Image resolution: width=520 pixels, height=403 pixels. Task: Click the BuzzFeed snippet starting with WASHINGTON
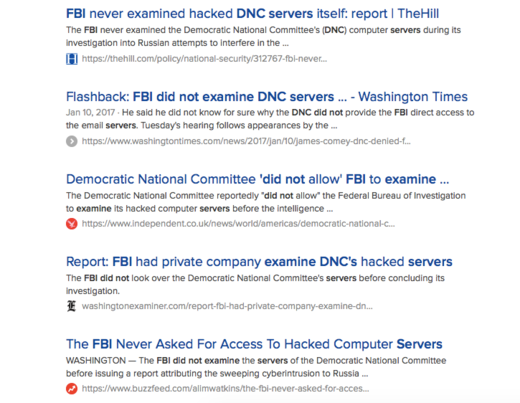click(x=256, y=367)
